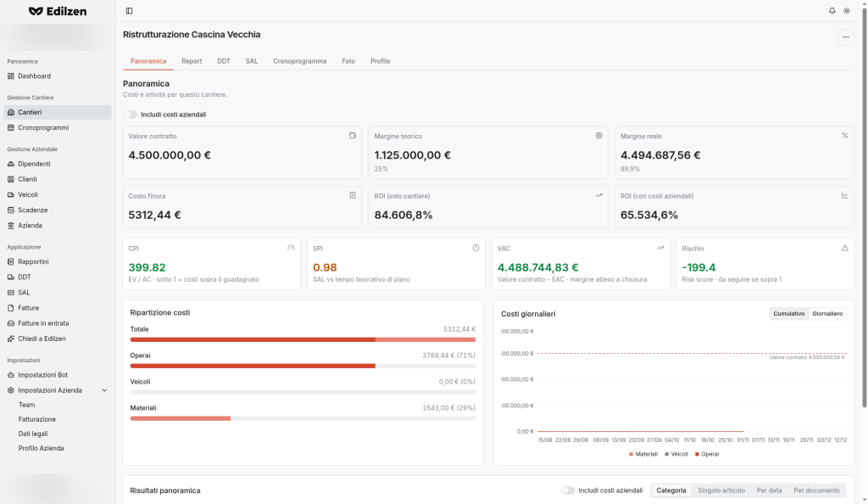Viewport: 868px width, 504px height.
Task: Click the Rapportini sidebar icon
Action: [11, 262]
